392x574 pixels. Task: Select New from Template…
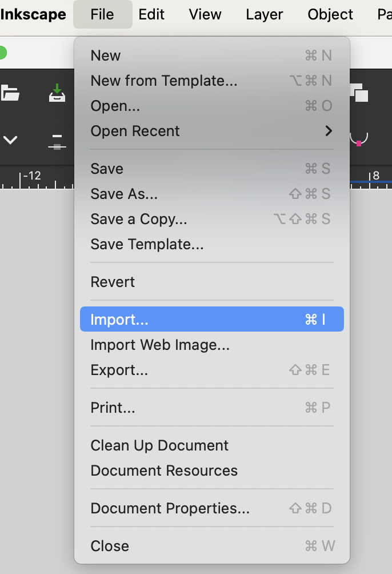tap(212, 81)
